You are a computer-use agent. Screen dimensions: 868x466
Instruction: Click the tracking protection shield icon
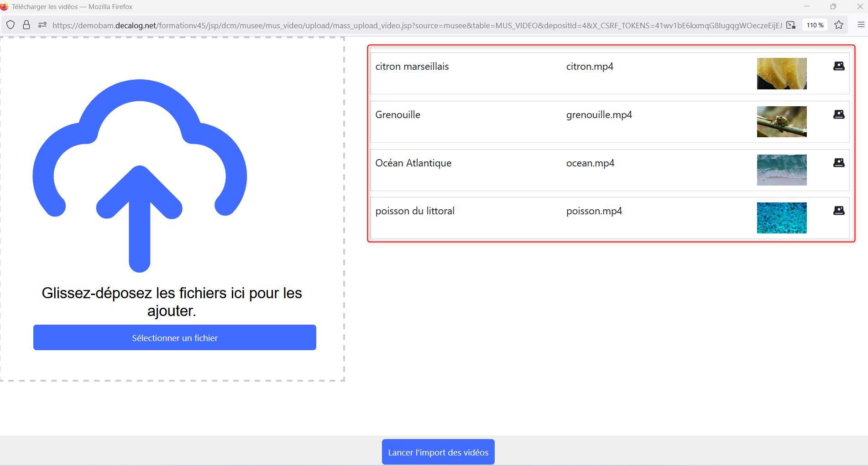pyautogui.click(x=10, y=25)
